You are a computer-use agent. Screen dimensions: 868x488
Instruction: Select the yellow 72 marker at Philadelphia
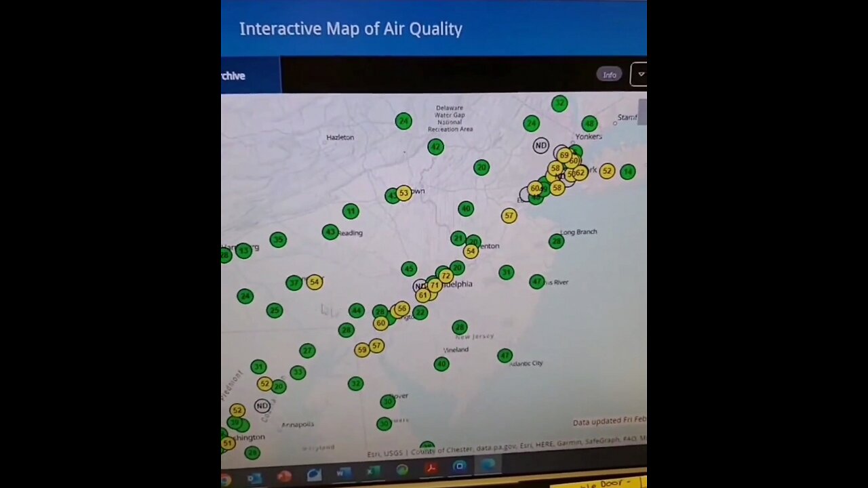(446, 276)
